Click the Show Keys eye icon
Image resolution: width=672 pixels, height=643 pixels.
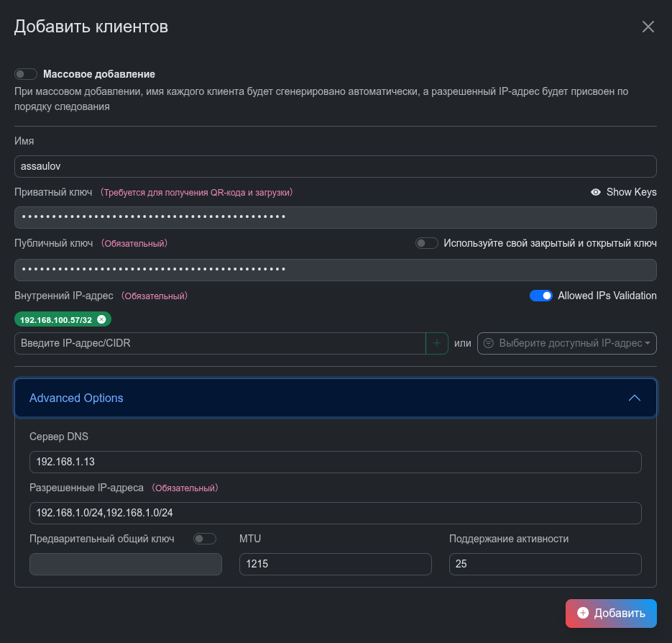click(x=595, y=192)
